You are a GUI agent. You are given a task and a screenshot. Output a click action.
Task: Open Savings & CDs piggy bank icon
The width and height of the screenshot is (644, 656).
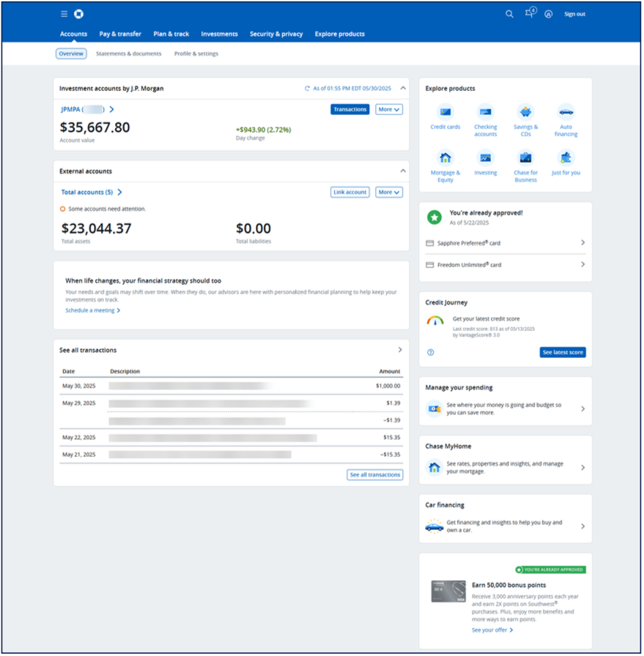(x=527, y=112)
